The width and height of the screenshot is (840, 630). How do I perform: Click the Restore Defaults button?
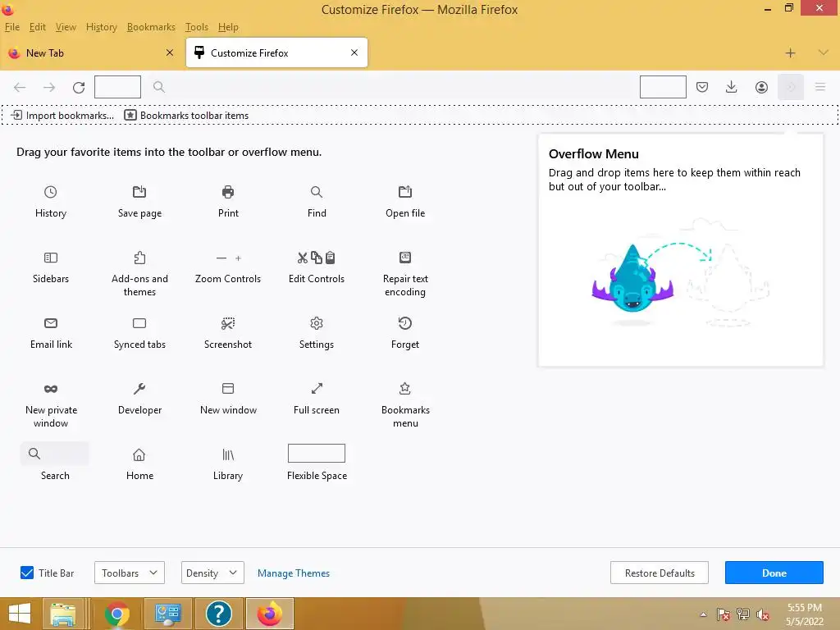coord(660,573)
